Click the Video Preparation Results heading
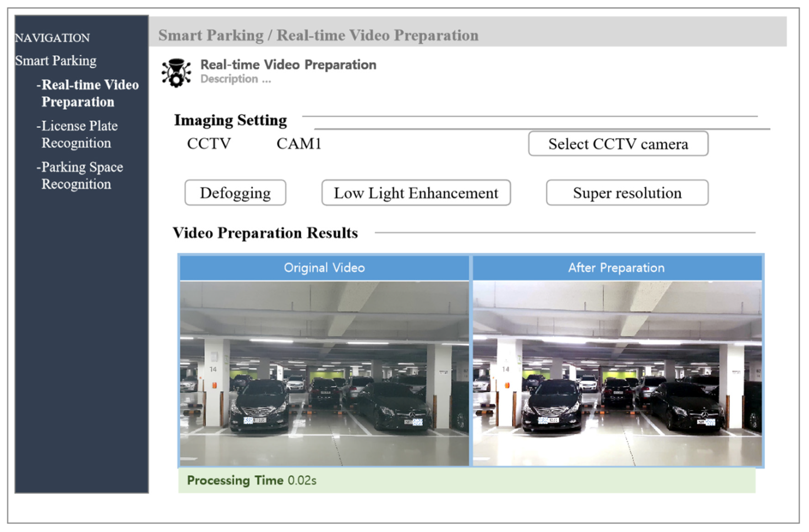 coord(265,233)
